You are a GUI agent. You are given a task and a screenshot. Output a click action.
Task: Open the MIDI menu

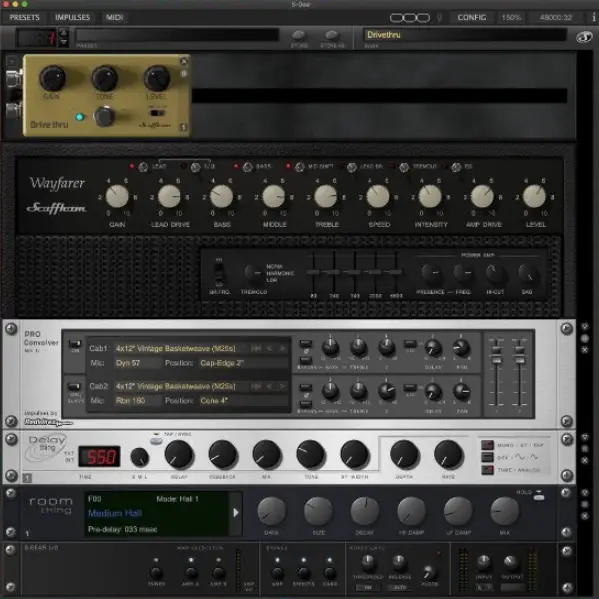[x=114, y=17]
